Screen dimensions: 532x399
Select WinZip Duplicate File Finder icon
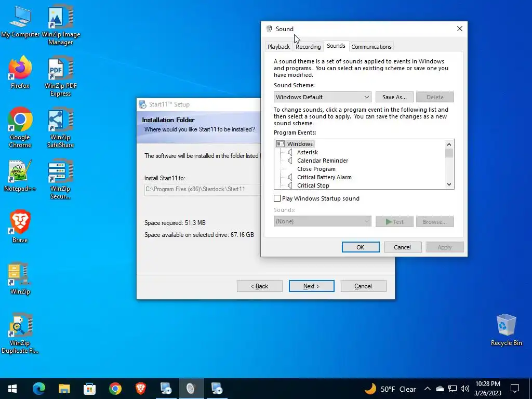click(x=20, y=333)
